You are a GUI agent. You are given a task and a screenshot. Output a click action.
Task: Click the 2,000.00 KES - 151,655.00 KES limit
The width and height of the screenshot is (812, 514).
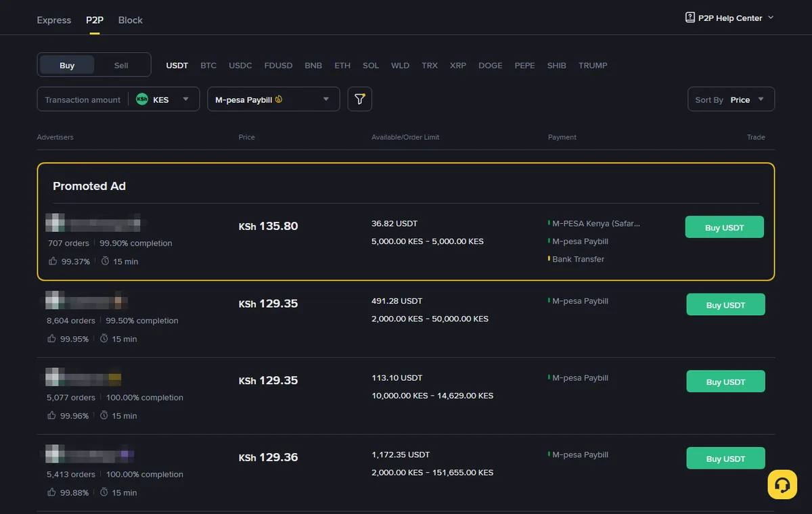[x=432, y=473]
